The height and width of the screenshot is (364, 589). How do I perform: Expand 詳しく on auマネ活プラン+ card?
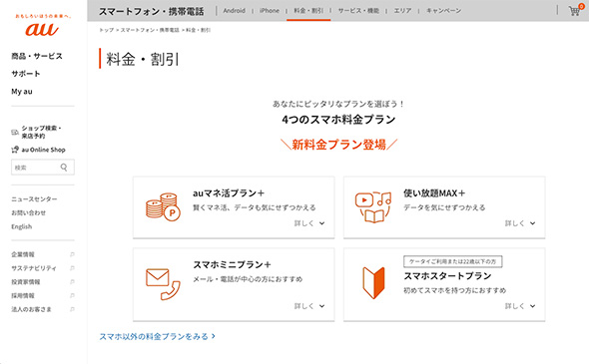pyautogui.click(x=309, y=223)
